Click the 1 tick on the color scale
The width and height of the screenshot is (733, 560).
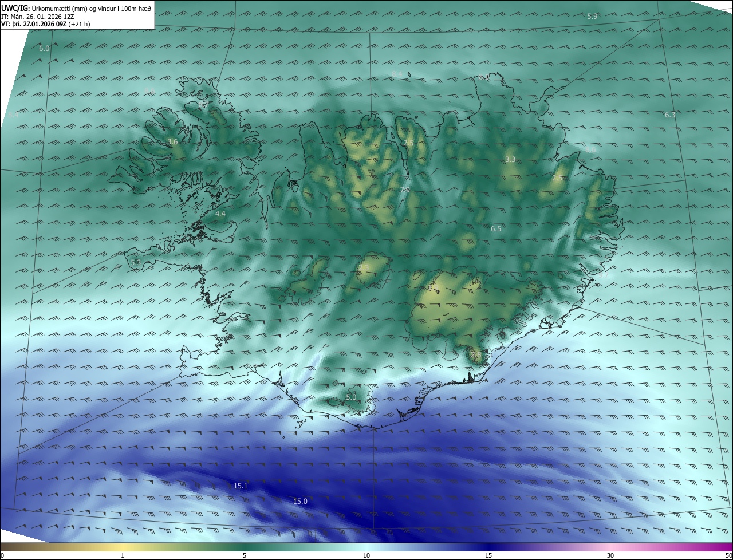point(123,555)
